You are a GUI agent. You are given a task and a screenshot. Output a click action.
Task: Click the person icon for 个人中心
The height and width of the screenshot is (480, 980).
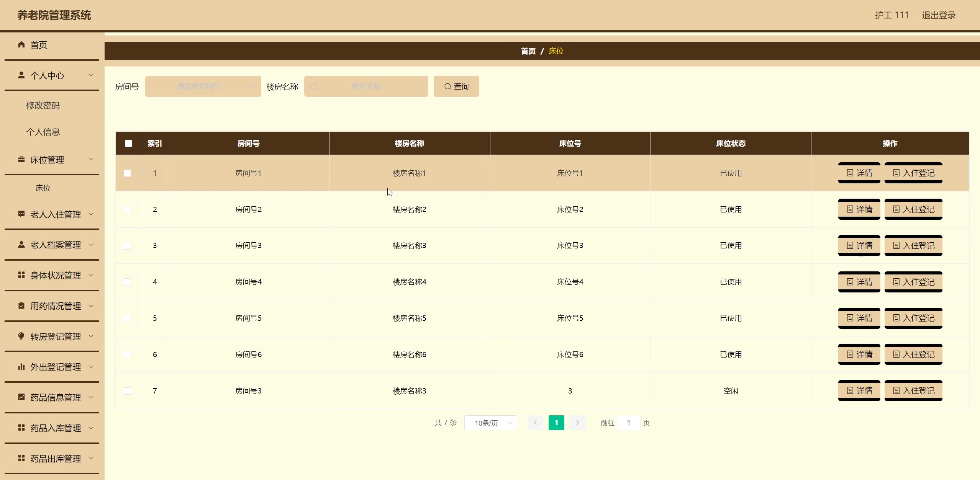click(21, 75)
